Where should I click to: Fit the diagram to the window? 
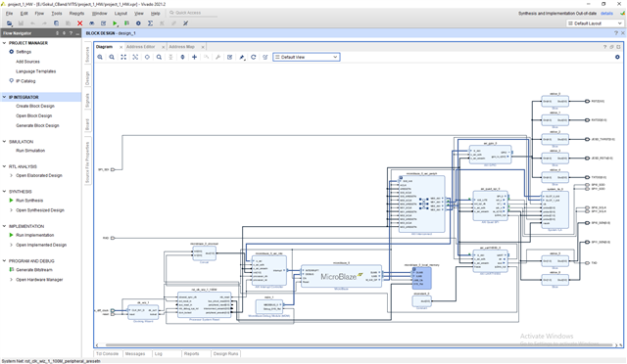(x=123, y=57)
